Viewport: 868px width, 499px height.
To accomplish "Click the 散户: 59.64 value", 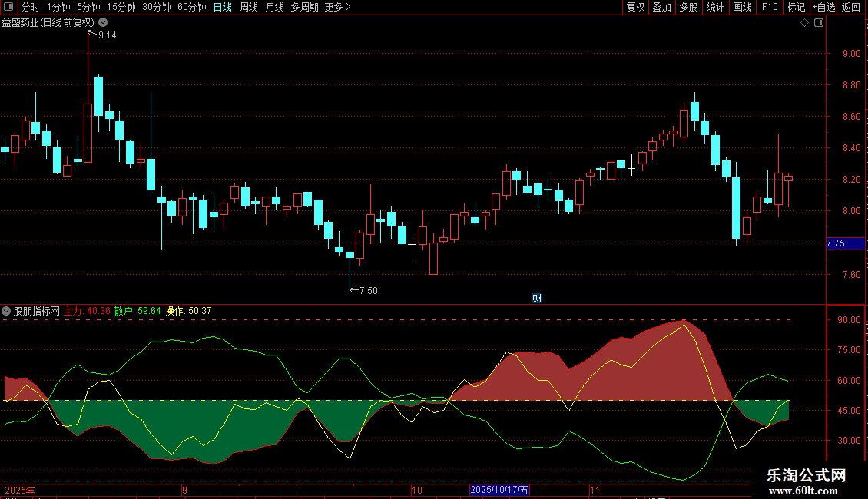I will pyautogui.click(x=137, y=311).
